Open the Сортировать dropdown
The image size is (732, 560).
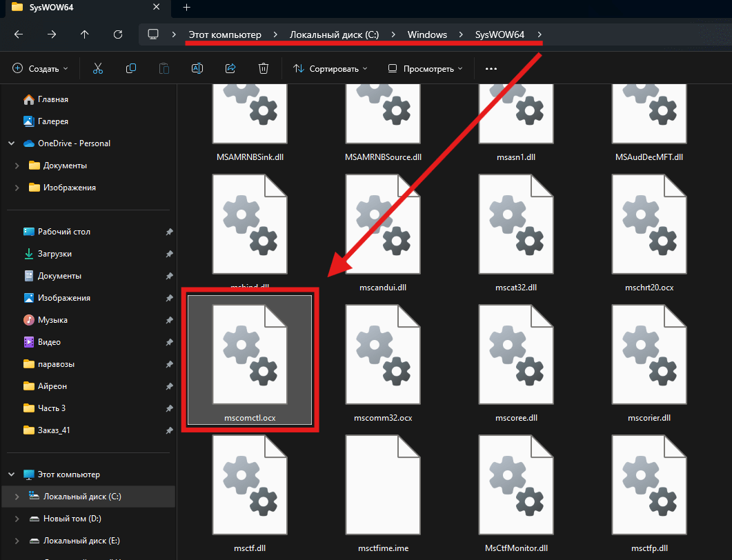pos(330,68)
